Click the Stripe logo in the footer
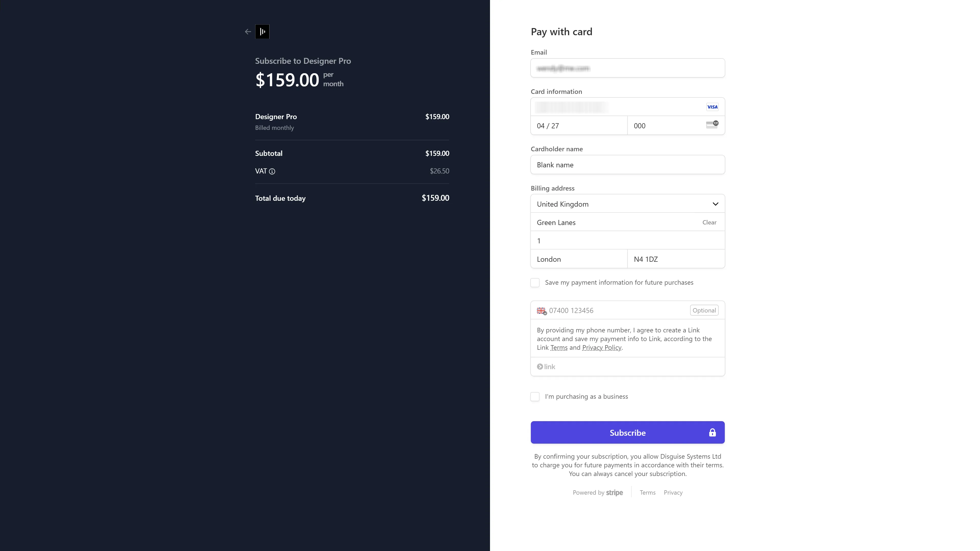Image resolution: width=980 pixels, height=551 pixels. point(614,492)
